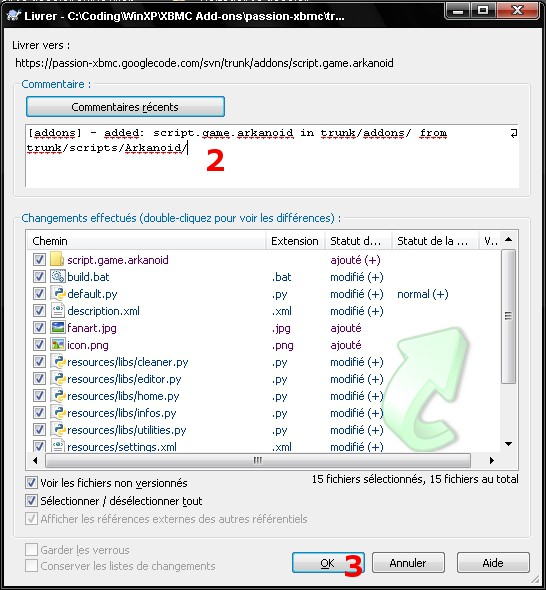
Task: Click the Python icon of resources/libs/cleaner.py
Action: point(58,362)
